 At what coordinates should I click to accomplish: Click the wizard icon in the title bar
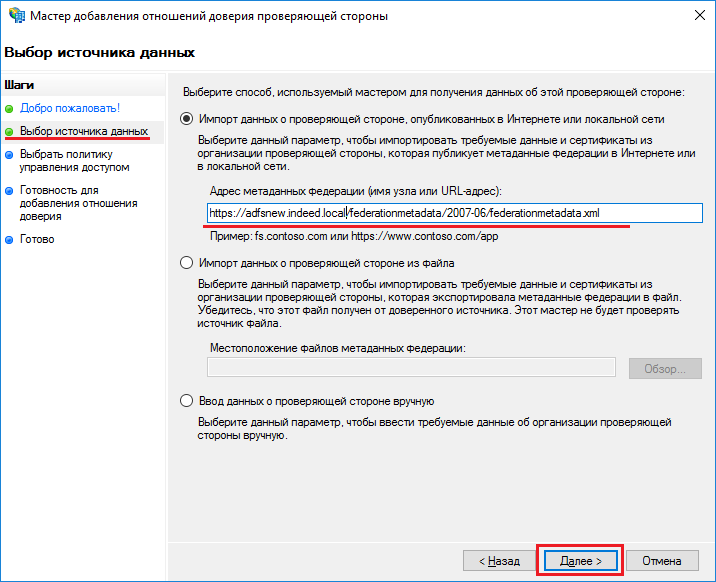pyautogui.click(x=16, y=16)
